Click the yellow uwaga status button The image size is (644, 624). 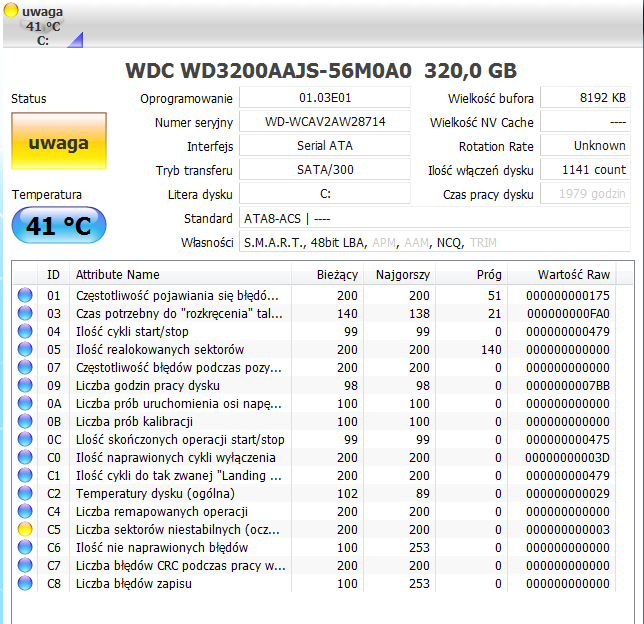click(x=59, y=141)
